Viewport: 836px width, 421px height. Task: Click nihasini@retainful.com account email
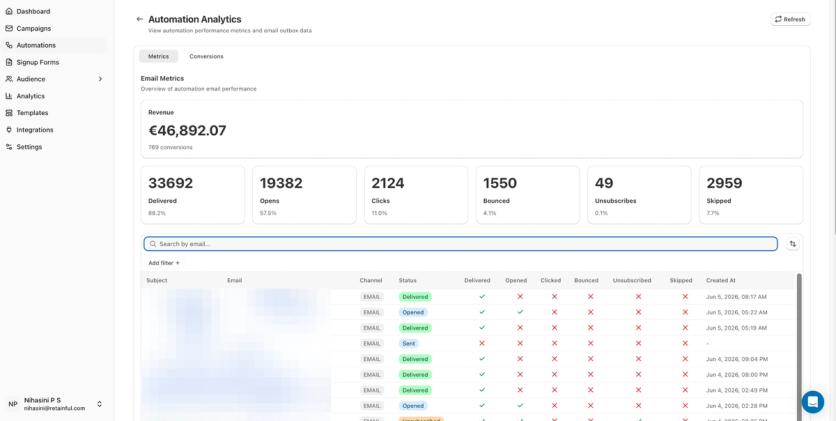coord(54,408)
